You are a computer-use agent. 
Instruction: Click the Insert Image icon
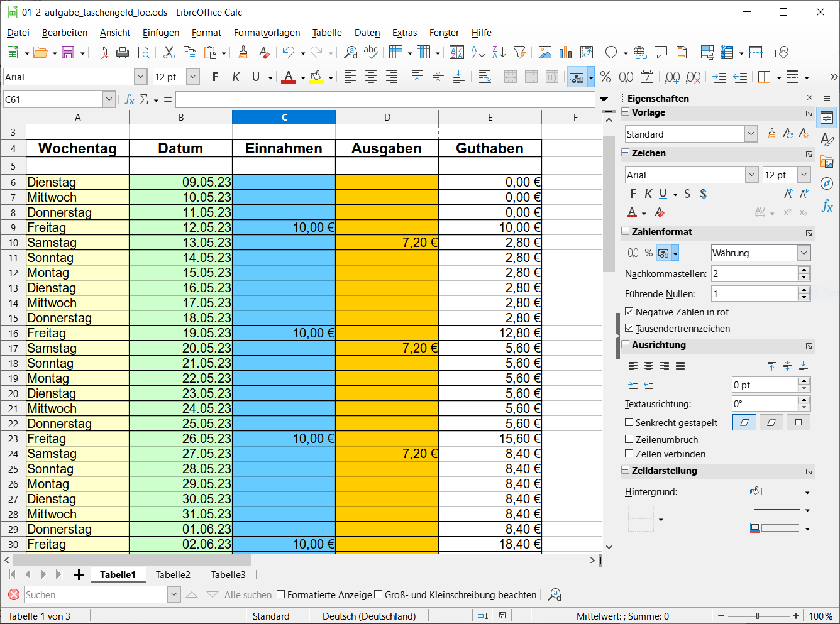point(545,53)
